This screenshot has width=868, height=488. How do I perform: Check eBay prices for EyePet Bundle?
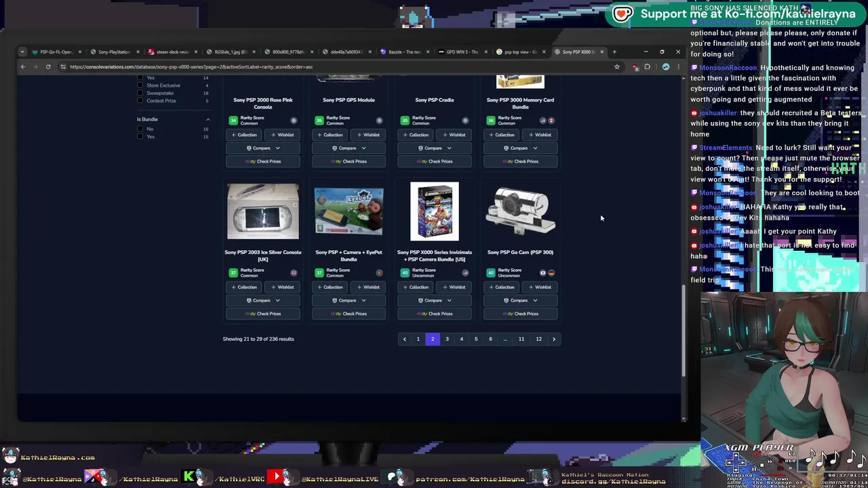[349, 314]
